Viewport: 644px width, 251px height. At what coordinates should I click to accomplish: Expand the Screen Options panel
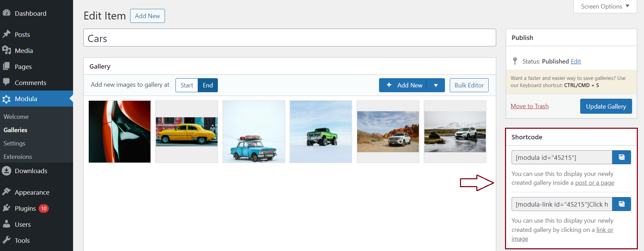tap(605, 6)
